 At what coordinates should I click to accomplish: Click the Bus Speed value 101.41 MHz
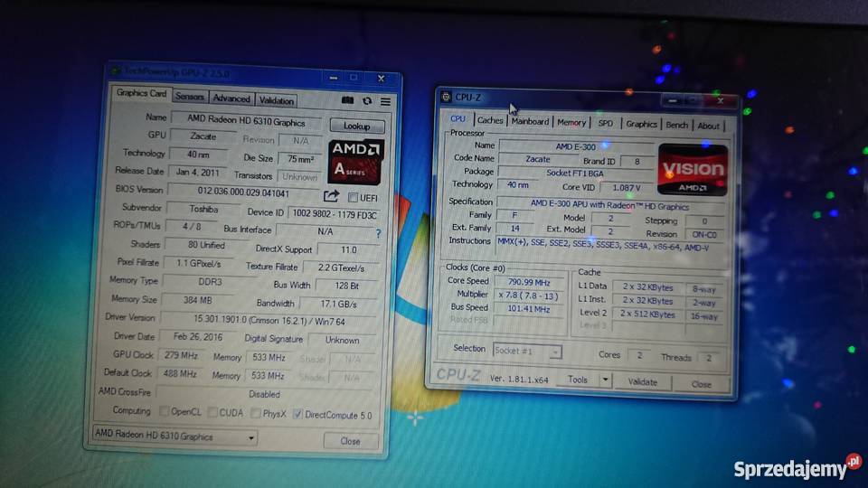529,309
